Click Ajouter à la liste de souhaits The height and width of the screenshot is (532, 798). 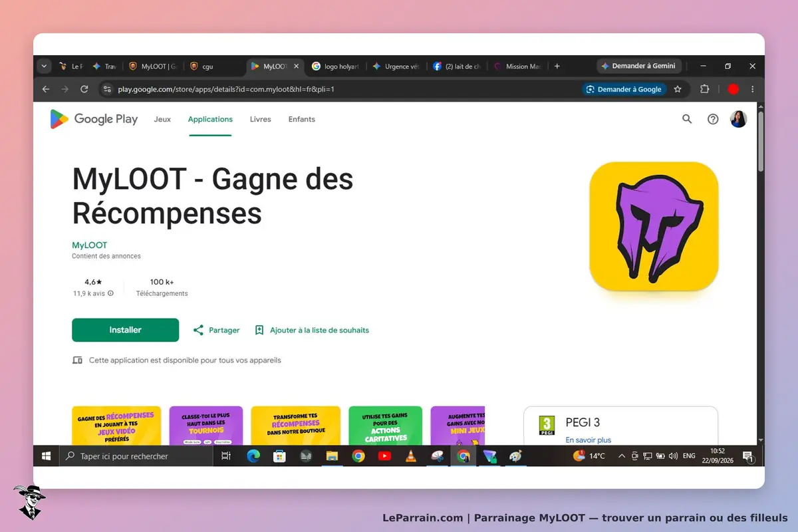(x=319, y=330)
